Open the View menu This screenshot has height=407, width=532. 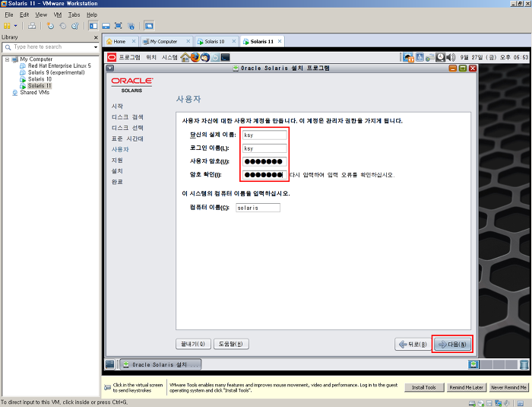pyautogui.click(x=41, y=14)
